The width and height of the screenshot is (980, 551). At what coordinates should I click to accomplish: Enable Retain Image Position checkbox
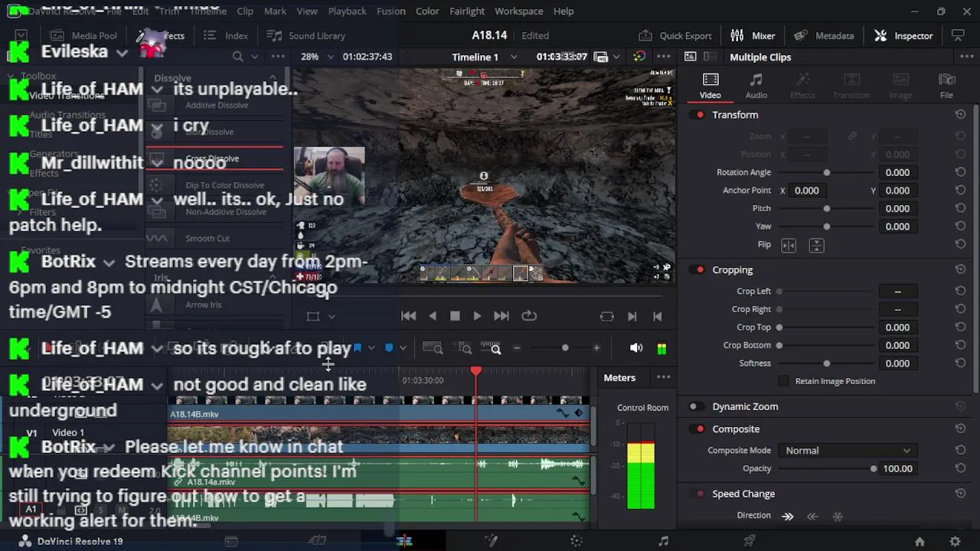(x=783, y=381)
